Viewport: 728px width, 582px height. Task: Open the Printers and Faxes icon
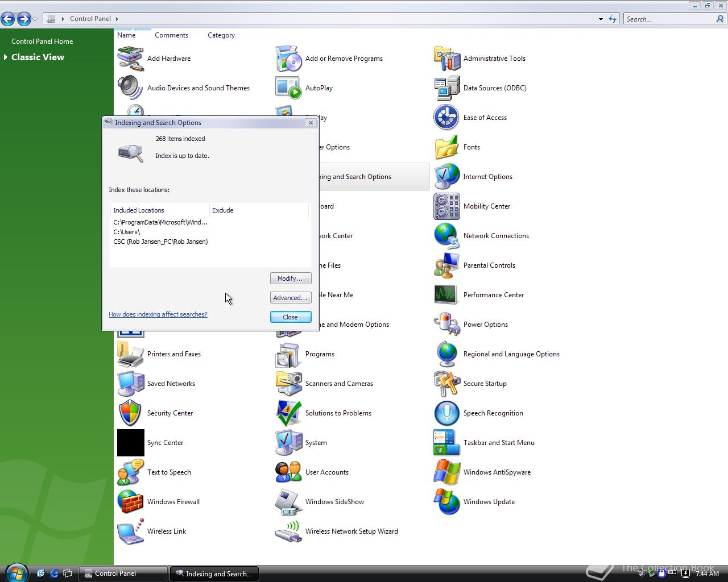[130, 354]
